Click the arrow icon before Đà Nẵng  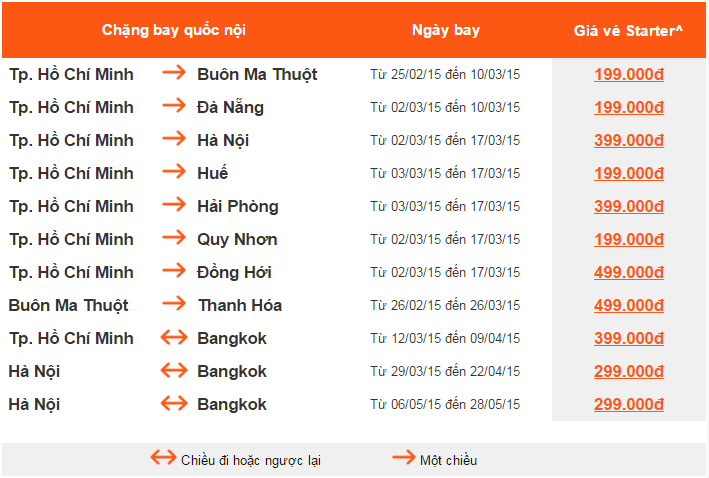click(x=174, y=107)
